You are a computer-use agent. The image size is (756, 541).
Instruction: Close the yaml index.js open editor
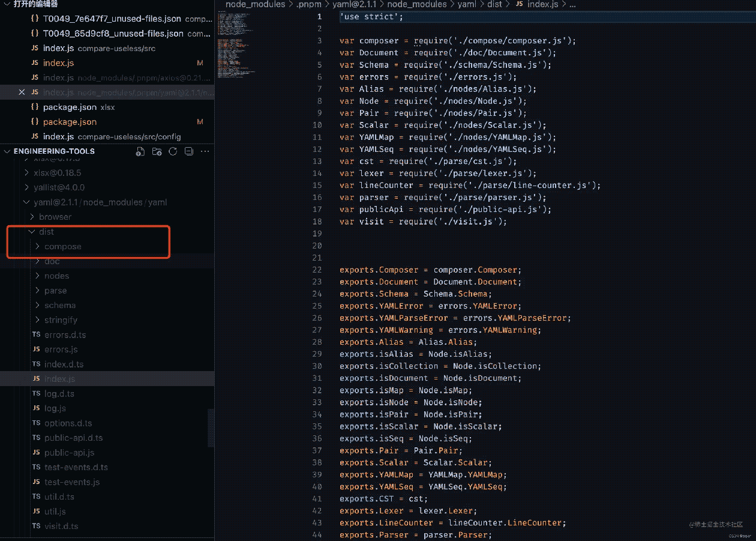pyautogui.click(x=22, y=92)
